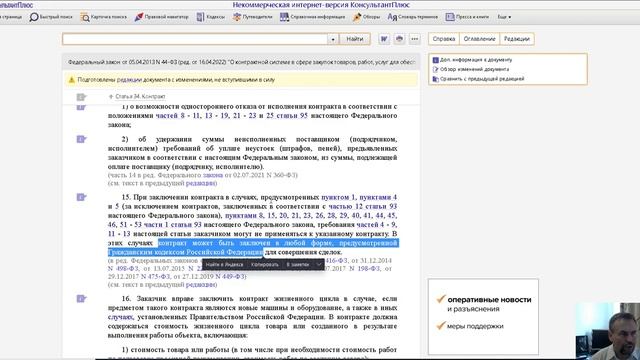Open закона link from 02.07.2021 N 360-ФЗ
This screenshot has width=640, height=360.
213,175
